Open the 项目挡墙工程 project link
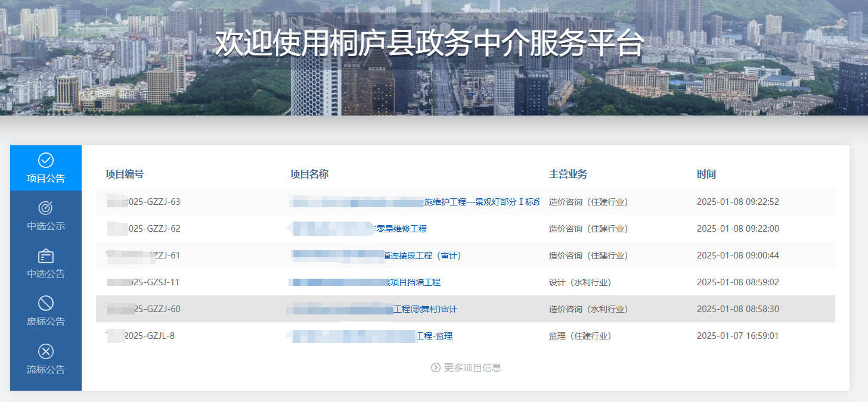Viewport: 868px width, 402px height. pos(416,282)
